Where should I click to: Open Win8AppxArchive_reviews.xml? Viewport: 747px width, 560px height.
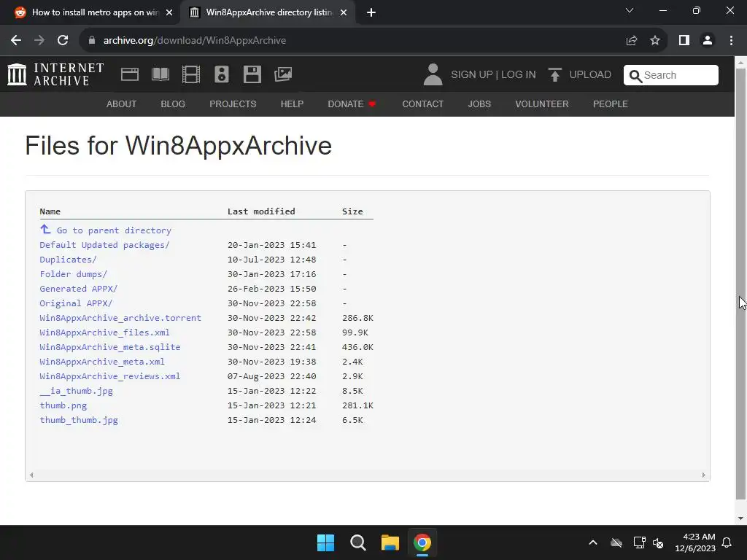110,376
